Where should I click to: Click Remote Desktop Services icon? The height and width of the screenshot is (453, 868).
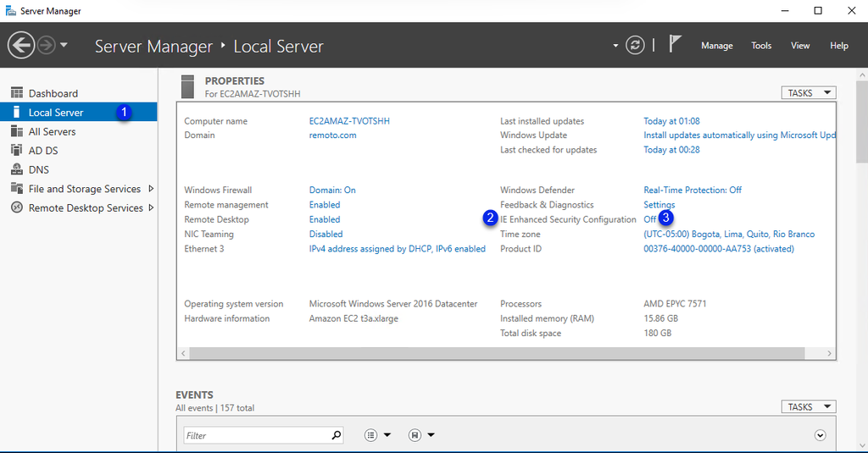(x=17, y=207)
